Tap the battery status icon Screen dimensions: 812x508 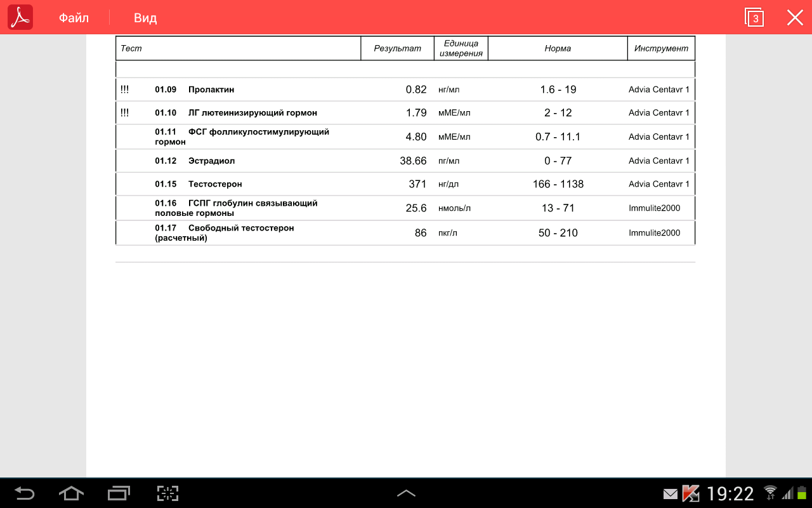[802, 493]
